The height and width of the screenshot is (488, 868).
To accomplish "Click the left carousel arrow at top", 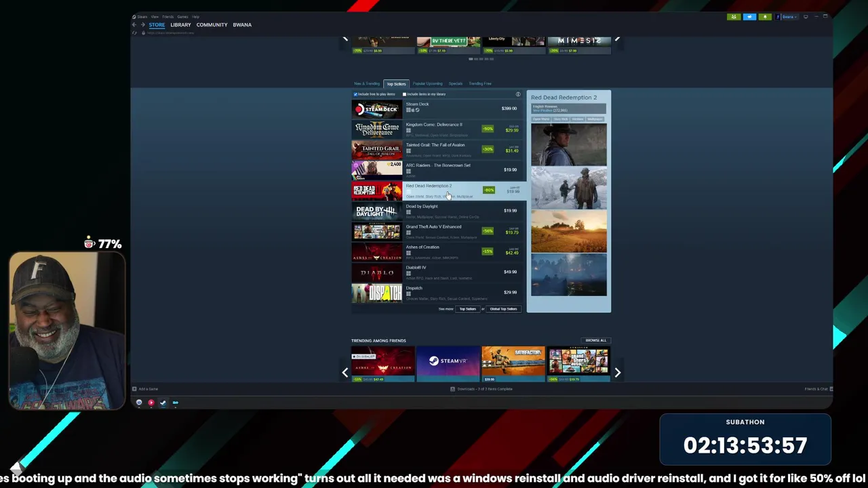I will pos(345,39).
